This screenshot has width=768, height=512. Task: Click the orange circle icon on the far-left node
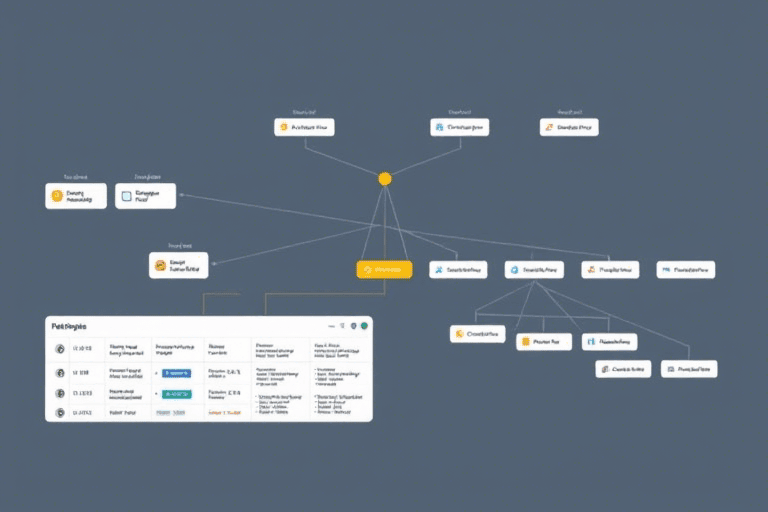point(56,196)
